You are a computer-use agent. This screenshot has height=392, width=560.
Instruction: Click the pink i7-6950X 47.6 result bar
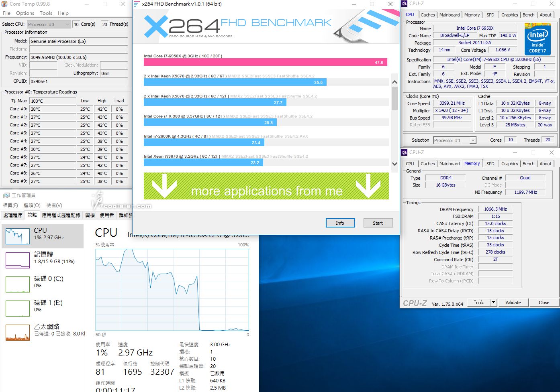[266, 62]
